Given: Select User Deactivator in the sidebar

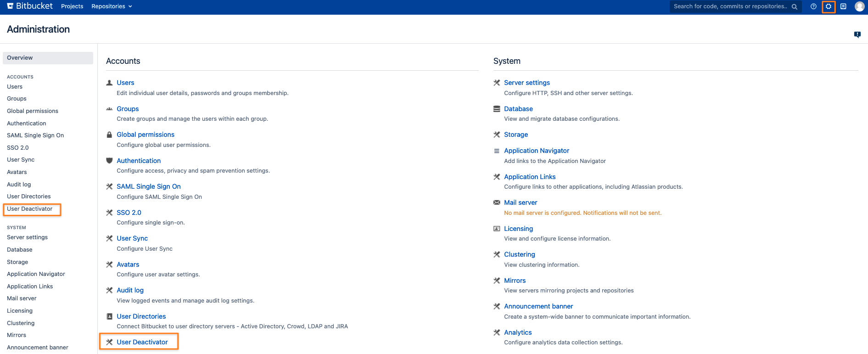Looking at the screenshot, I should click(x=30, y=209).
